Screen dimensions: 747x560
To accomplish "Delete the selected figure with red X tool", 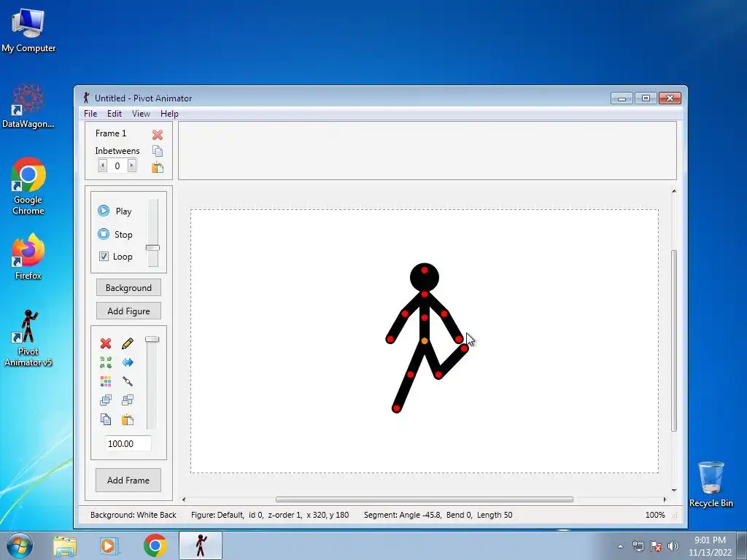I will tap(106, 343).
